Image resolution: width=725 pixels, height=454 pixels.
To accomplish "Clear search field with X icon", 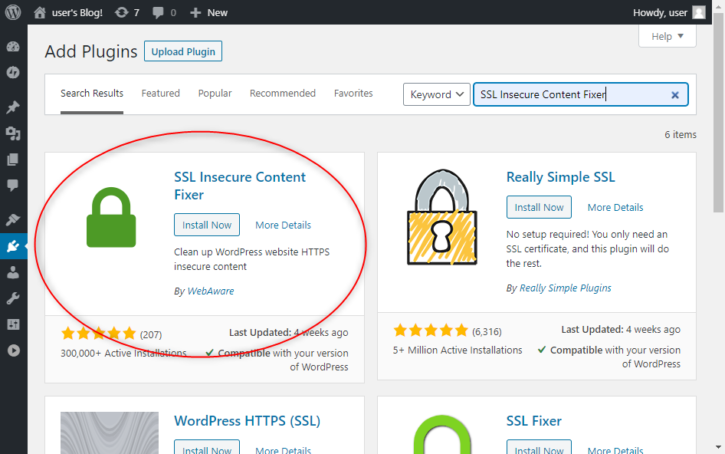I will (675, 95).
